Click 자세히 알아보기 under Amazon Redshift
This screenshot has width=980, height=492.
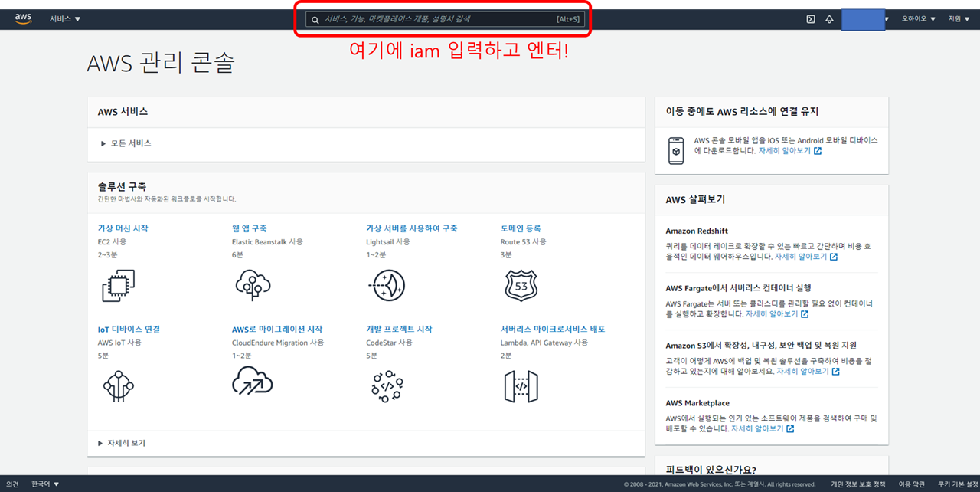800,257
